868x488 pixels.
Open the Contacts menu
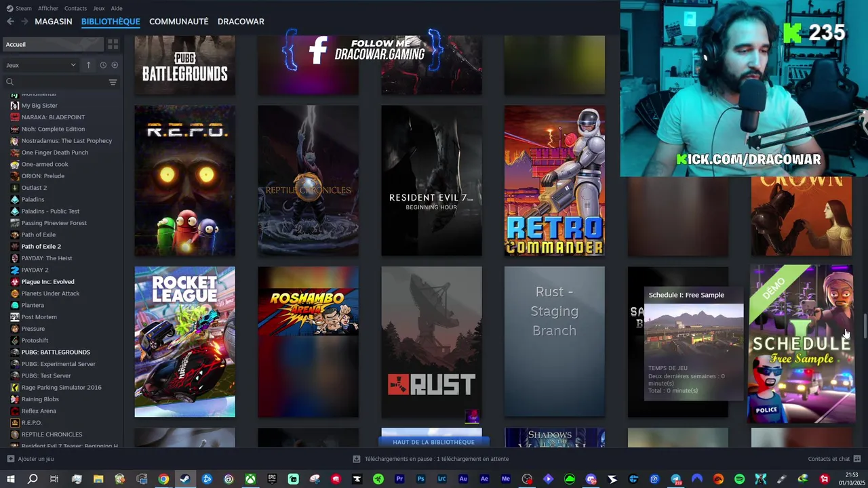pyautogui.click(x=75, y=8)
